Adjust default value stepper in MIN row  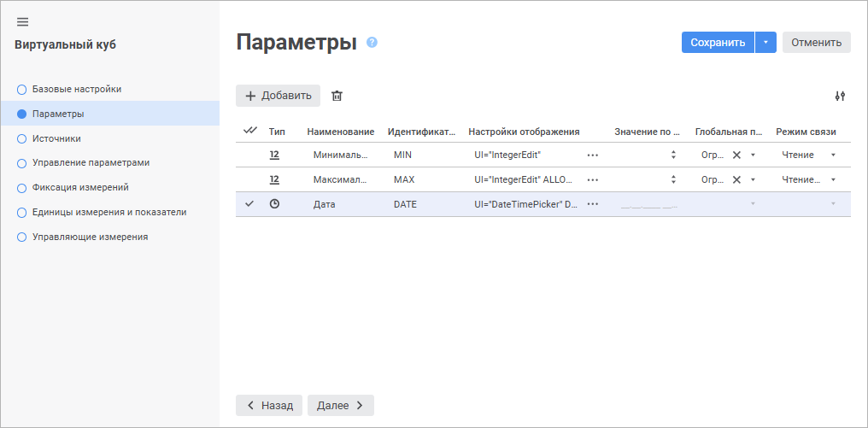[x=673, y=155]
